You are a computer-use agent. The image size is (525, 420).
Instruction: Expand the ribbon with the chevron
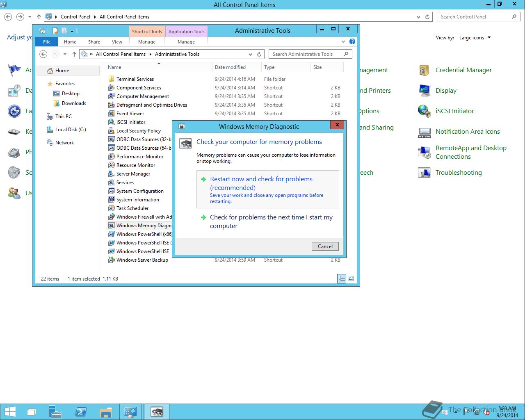point(343,41)
